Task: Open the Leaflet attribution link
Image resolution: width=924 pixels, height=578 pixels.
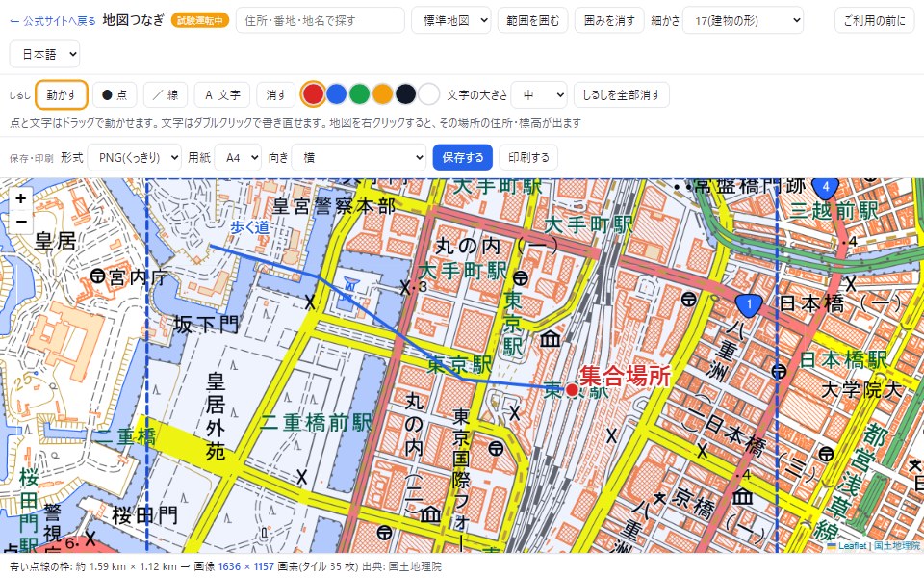Action: 847,546
